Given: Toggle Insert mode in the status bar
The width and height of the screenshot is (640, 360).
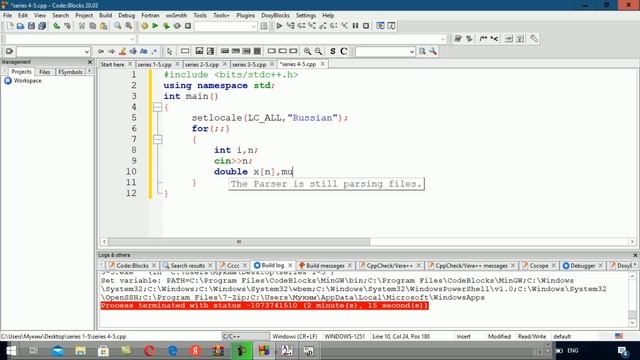Looking at the screenshot, I should [x=464, y=336].
